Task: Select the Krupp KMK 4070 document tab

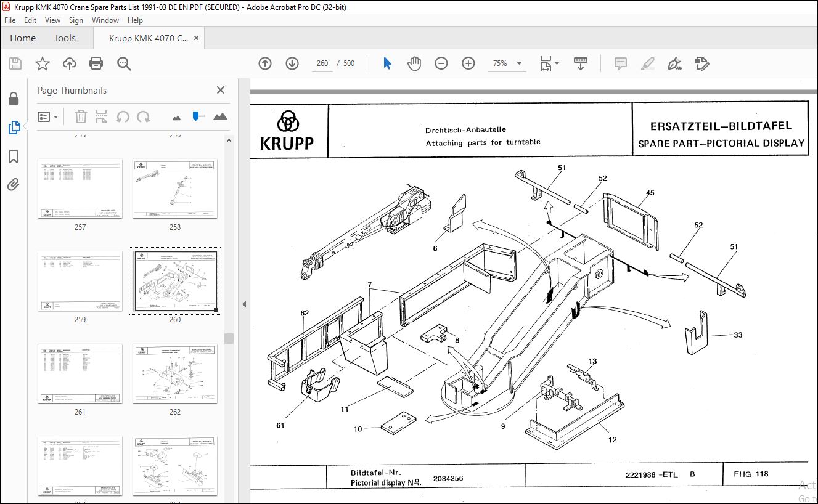Action: 149,38
